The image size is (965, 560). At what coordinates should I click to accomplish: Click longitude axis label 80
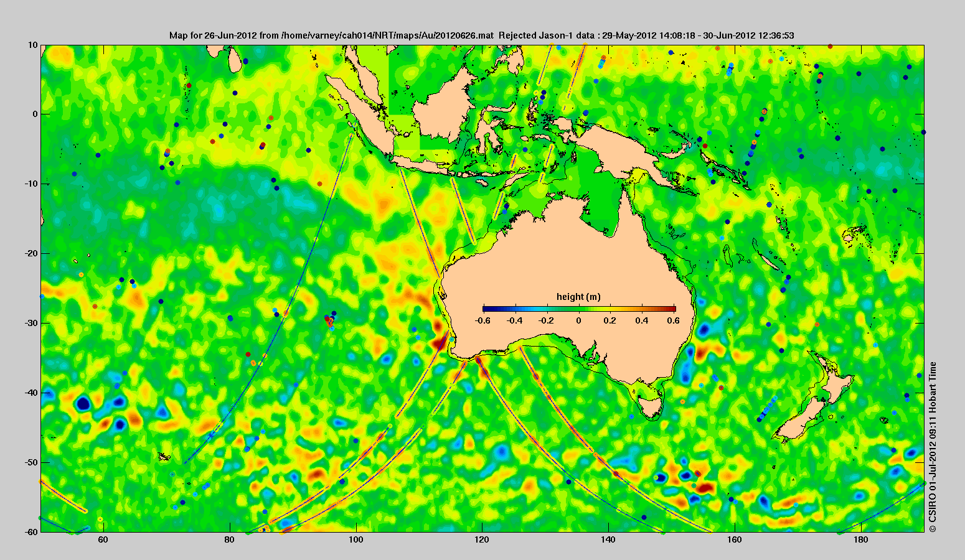[230, 539]
